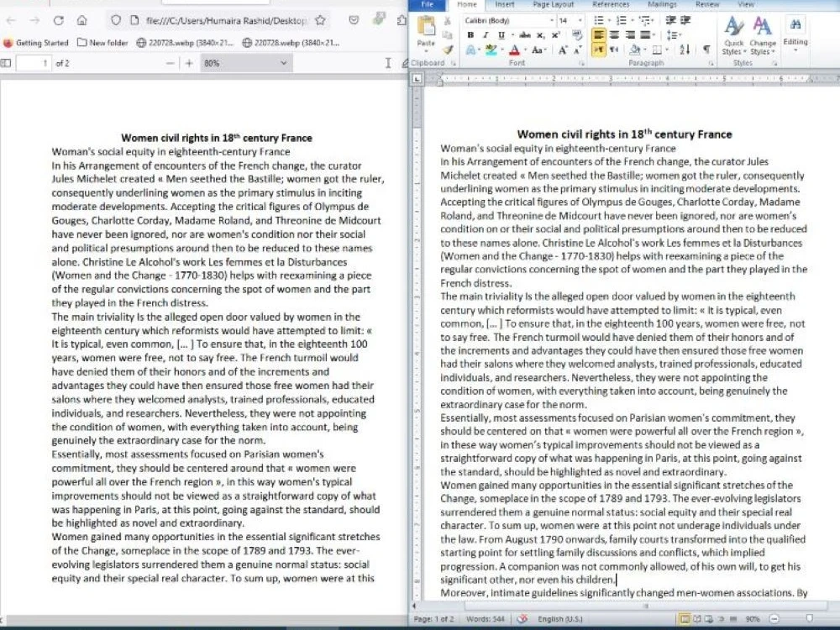The width and height of the screenshot is (840, 630).
Task: Click the PDF page number field
Action: tap(34, 63)
